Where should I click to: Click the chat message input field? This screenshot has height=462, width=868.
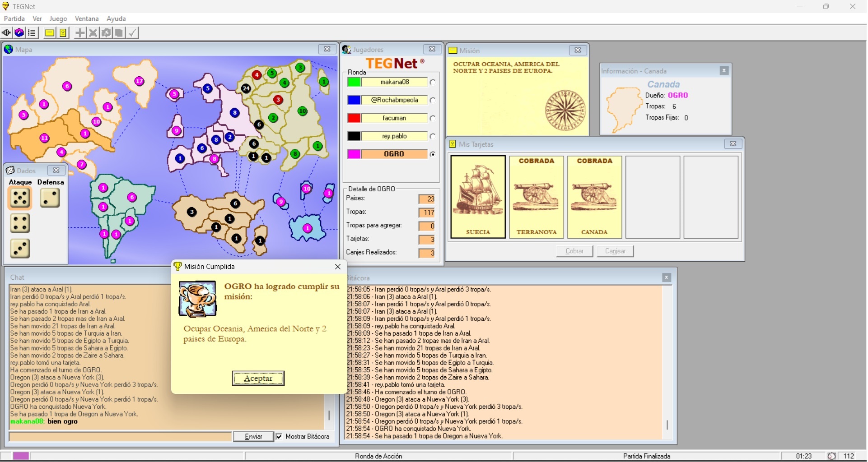[120, 437]
